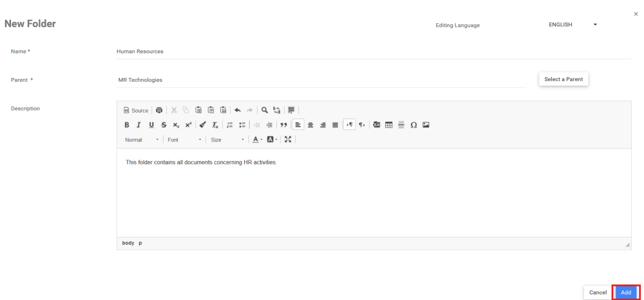Click the Copy icon
The height and width of the screenshot is (300, 644).
[x=185, y=110]
